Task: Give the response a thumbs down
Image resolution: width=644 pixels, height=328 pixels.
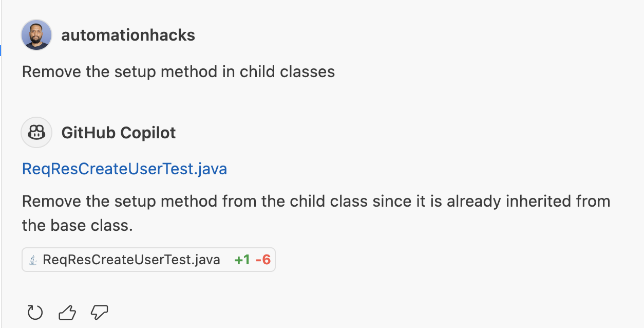Action: [99, 312]
